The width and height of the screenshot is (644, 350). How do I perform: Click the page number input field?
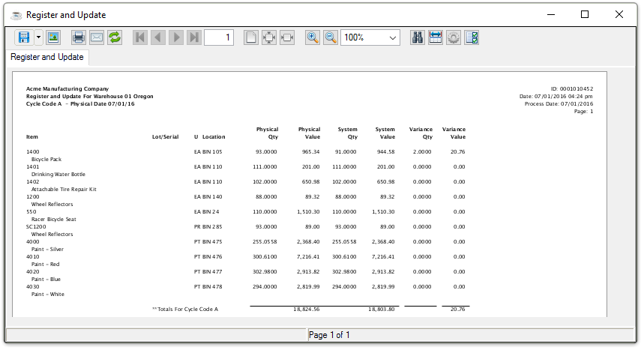219,37
